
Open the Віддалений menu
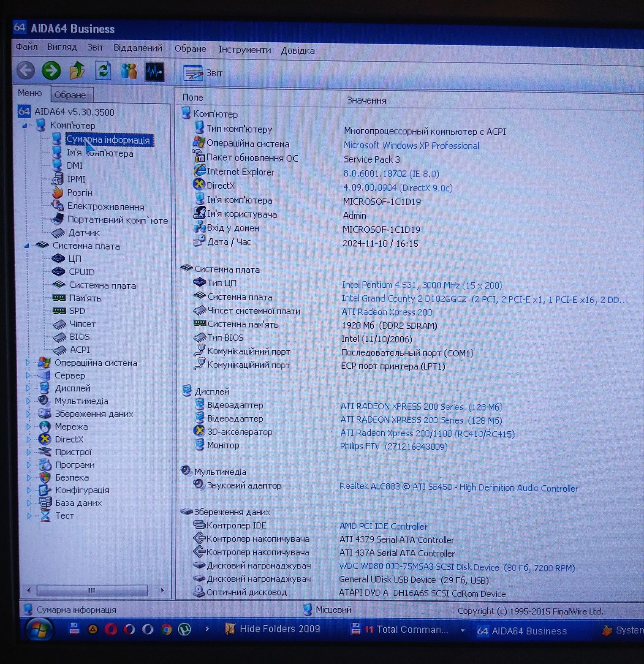(x=138, y=48)
